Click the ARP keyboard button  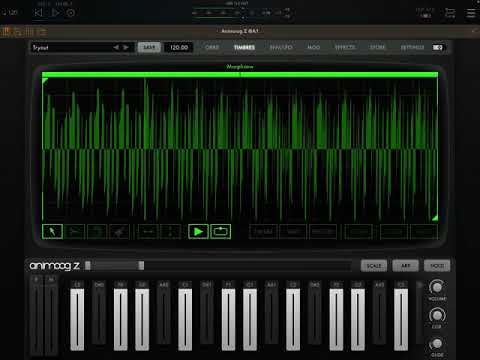click(x=405, y=266)
